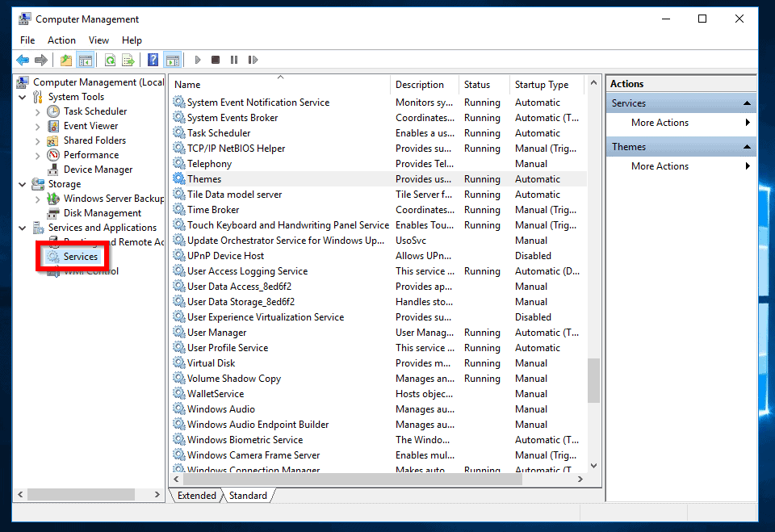Click the Restart Service icon
Image resolution: width=775 pixels, height=532 pixels.
pos(253,60)
